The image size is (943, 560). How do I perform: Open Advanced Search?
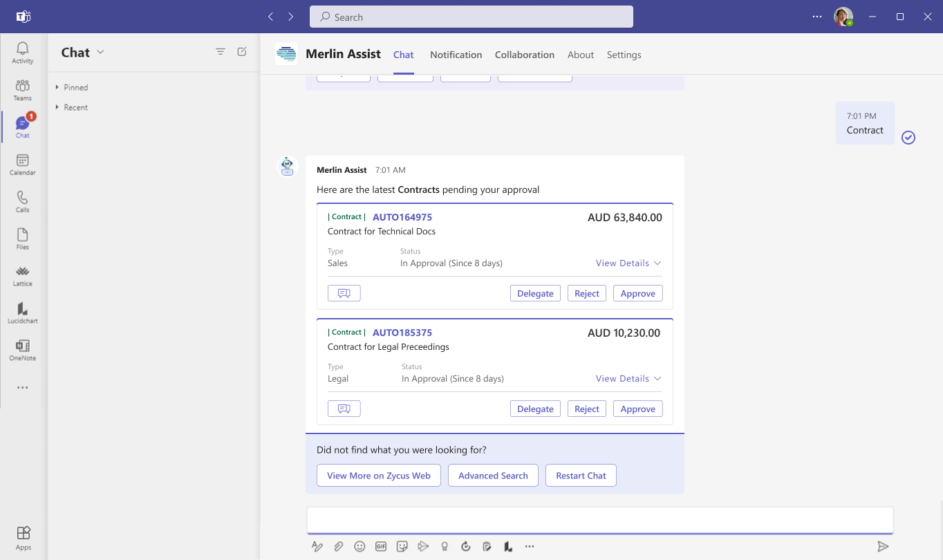click(493, 475)
